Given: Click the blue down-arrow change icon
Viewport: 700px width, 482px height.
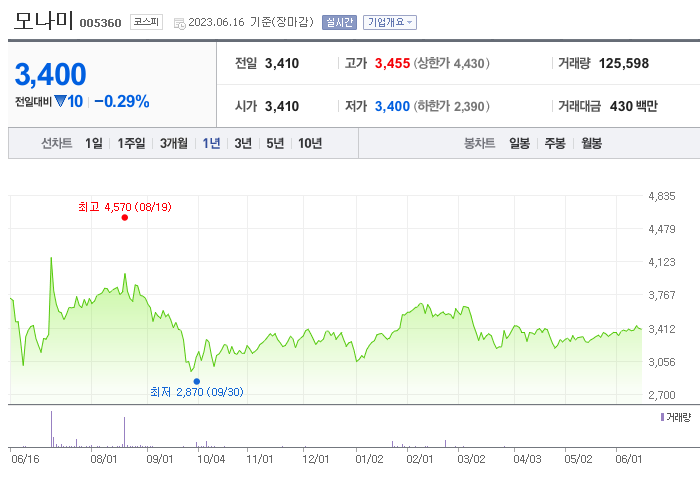Looking at the screenshot, I should [60, 101].
